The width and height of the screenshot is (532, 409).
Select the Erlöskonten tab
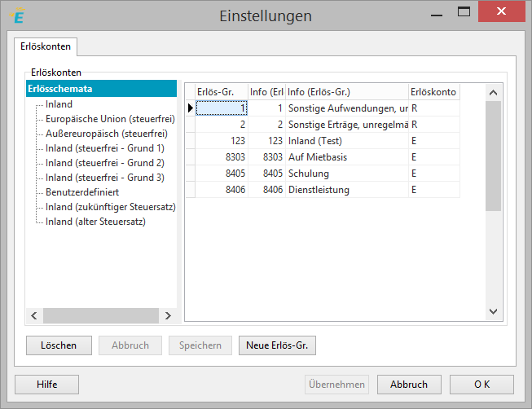click(46, 46)
